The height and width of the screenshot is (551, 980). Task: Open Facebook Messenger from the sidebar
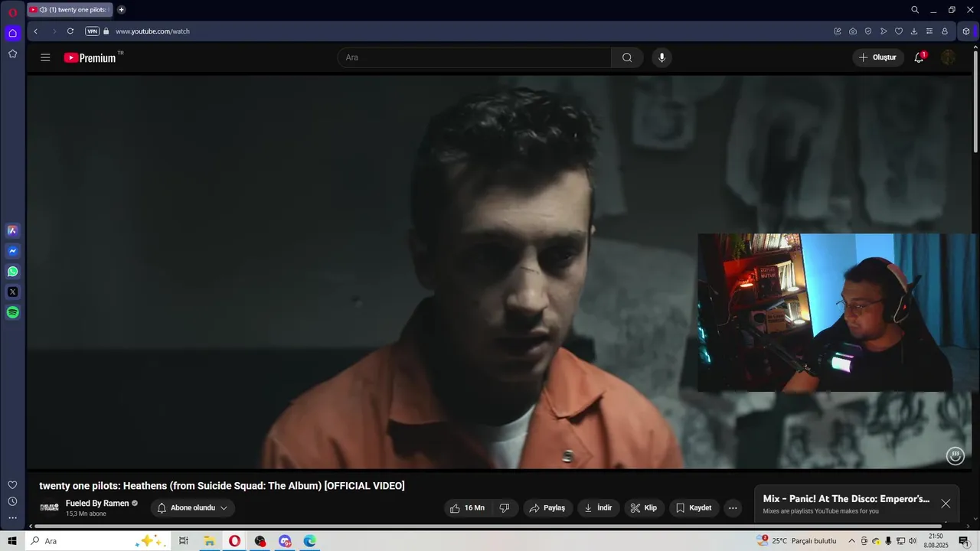click(x=12, y=251)
